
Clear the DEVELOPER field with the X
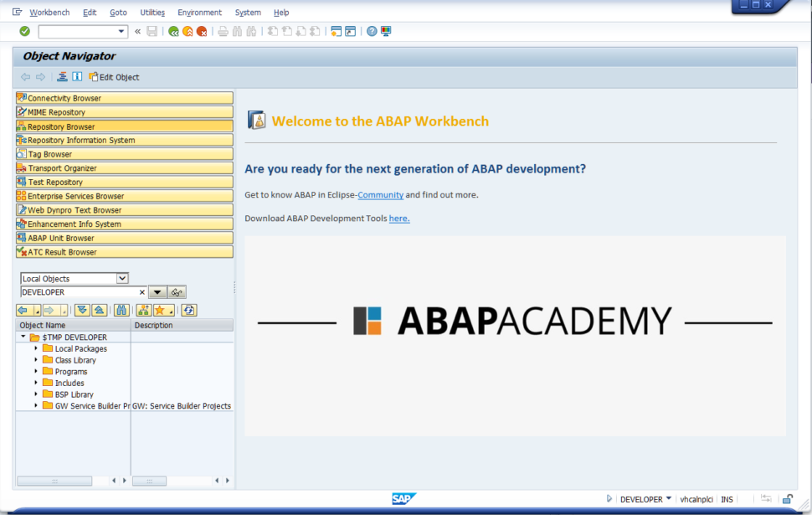coord(142,292)
